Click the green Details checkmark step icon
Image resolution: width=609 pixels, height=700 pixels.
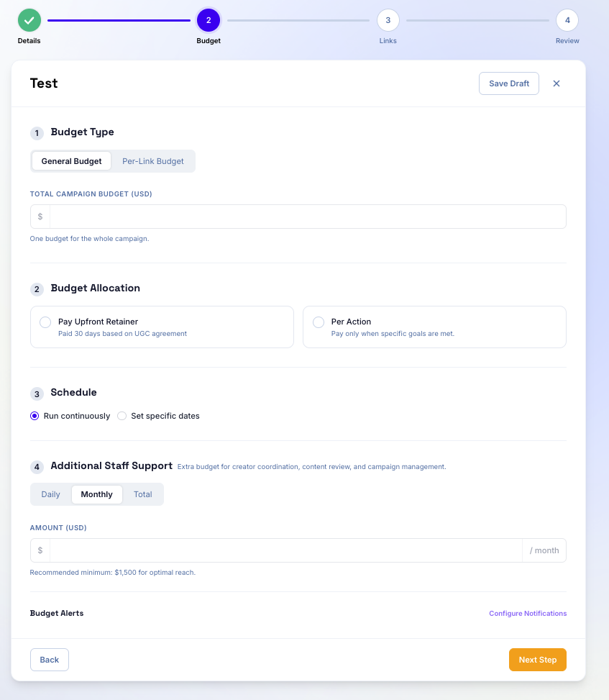(29, 21)
